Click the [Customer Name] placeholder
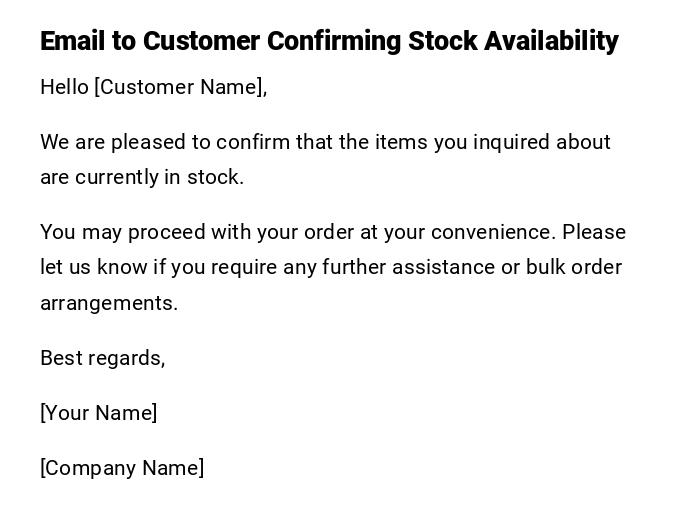700x530 pixels. point(180,87)
